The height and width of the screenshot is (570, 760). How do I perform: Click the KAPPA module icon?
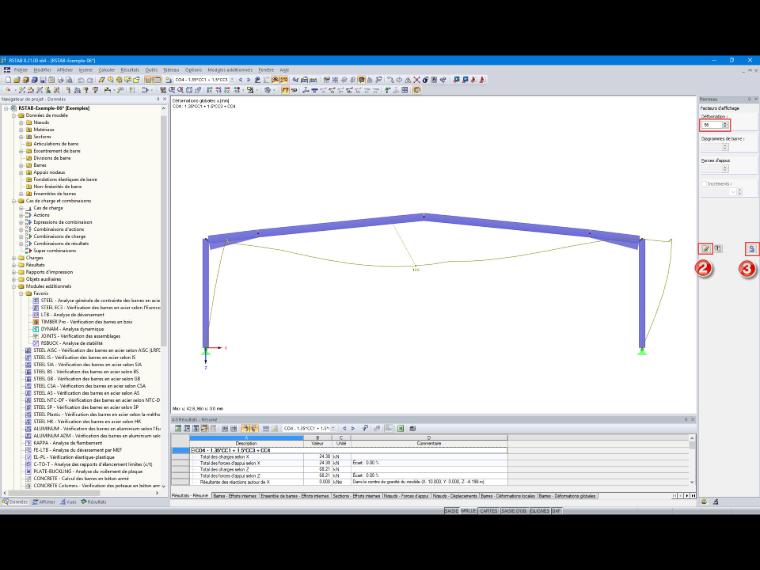tap(28, 443)
